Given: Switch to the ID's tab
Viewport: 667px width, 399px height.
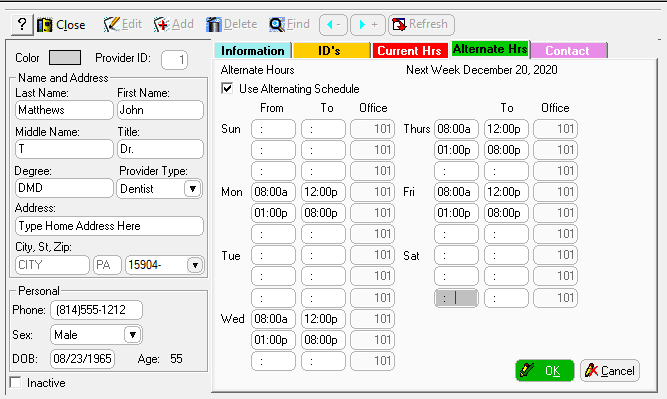Looking at the screenshot, I should coord(331,51).
